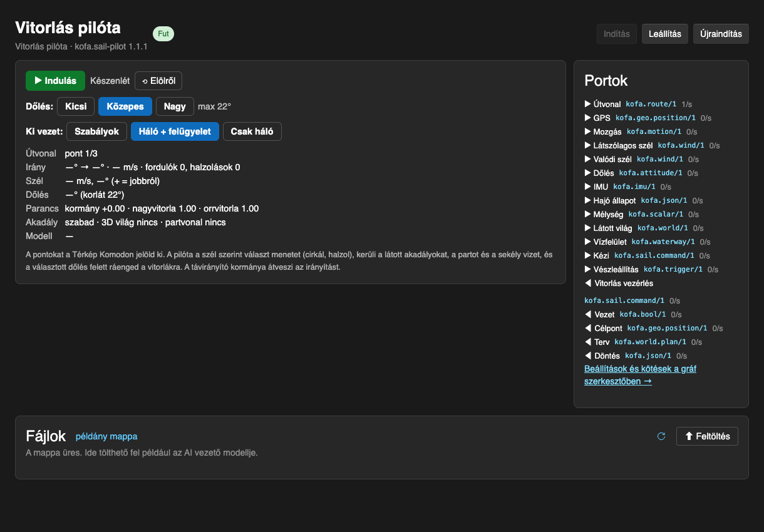Choose the Valódi szél port entry

[x=641, y=159]
